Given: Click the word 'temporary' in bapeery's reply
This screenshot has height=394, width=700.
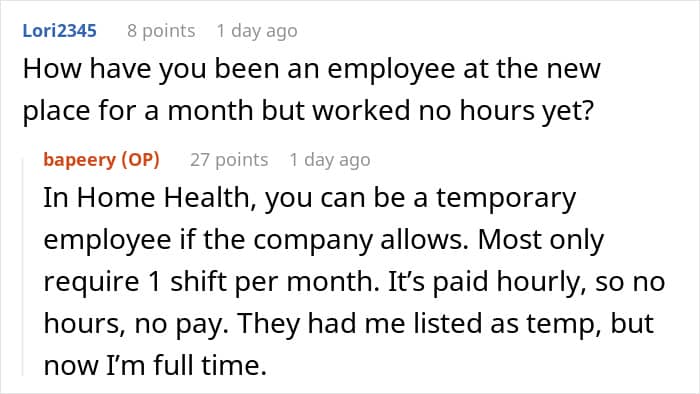Looking at the screenshot, I should point(506,199).
